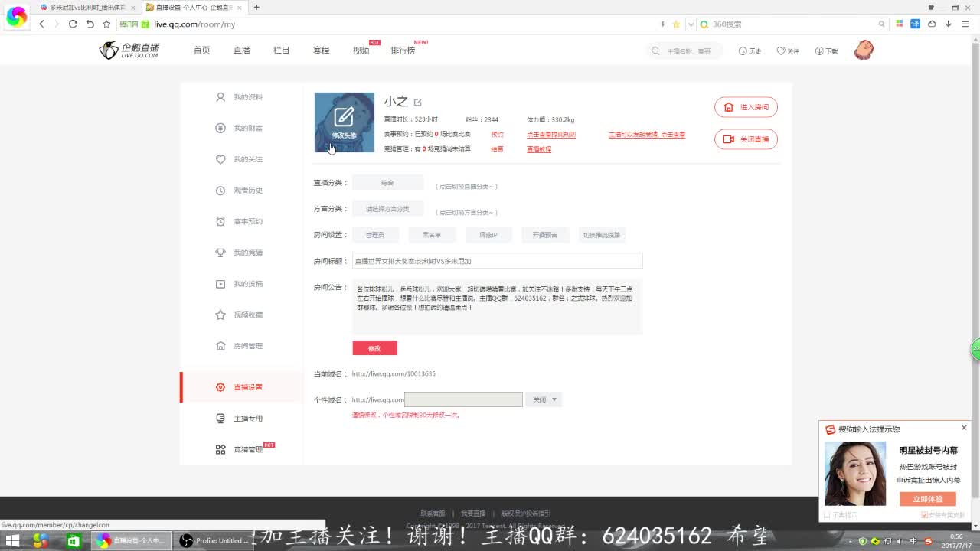Close the Sogou input method popup
Screen dimensions: 980x551
click(x=964, y=428)
